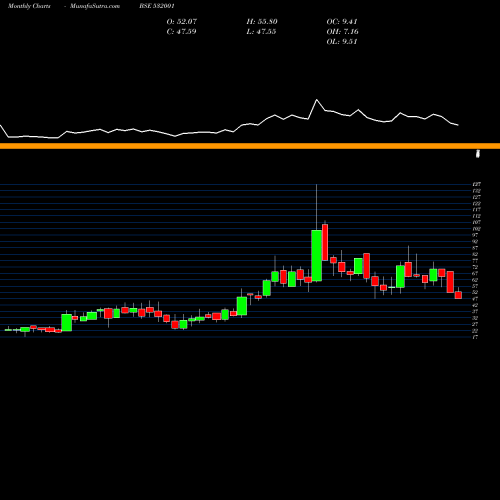Select the OC: 9.41 value

342,22
